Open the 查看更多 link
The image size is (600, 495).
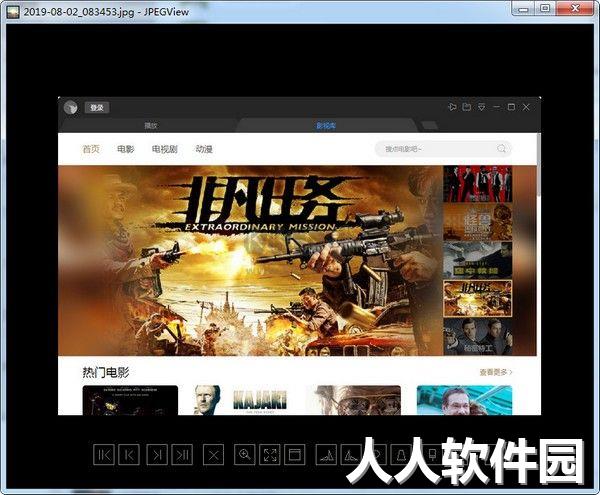(496, 372)
